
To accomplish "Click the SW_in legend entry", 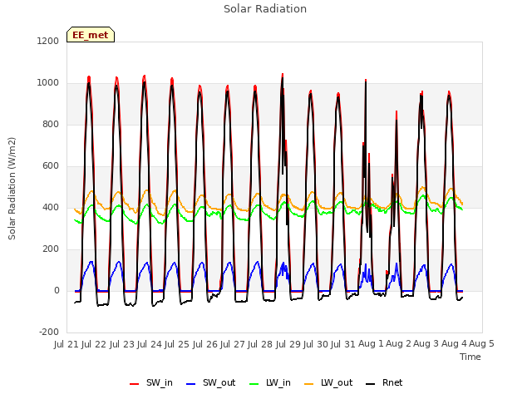I will click(x=151, y=383).
